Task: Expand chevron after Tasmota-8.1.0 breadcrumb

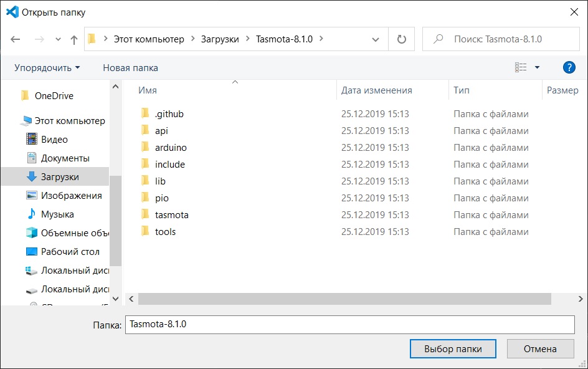Action: click(321, 39)
